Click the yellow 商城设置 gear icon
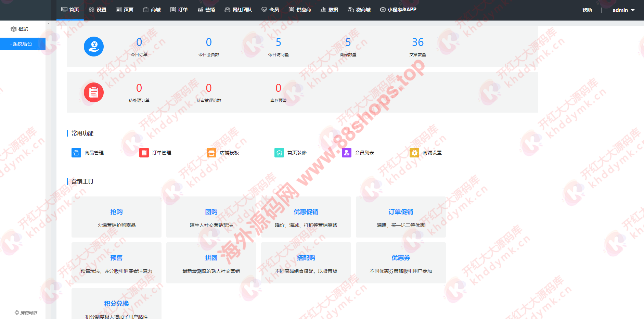644x319 pixels. coord(414,153)
